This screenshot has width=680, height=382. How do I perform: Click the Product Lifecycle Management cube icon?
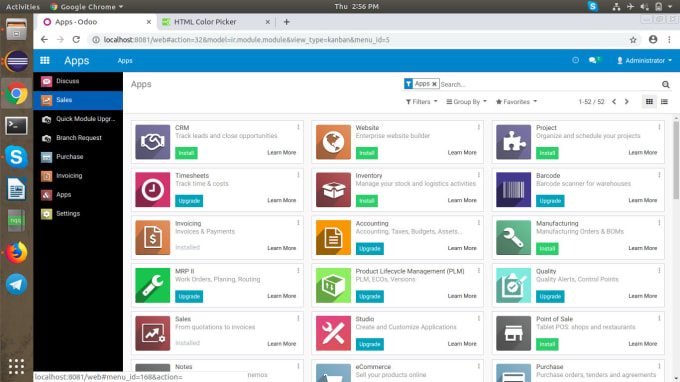tap(333, 285)
